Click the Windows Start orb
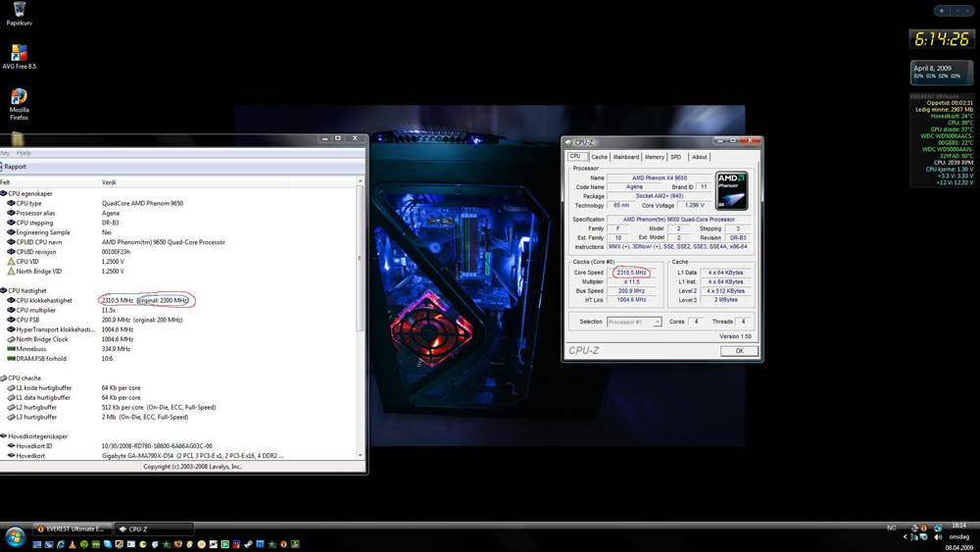980x552 pixels. [x=15, y=537]
